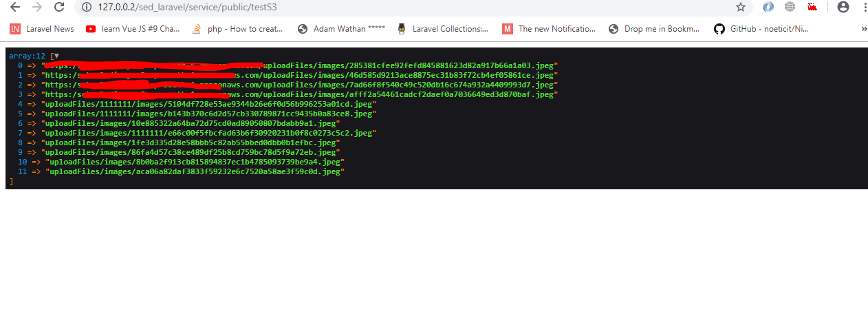The height and width of the screenshot is (329, 868).
Task: Select the path containing aca06a82daf3
Action: coord(195,171)
